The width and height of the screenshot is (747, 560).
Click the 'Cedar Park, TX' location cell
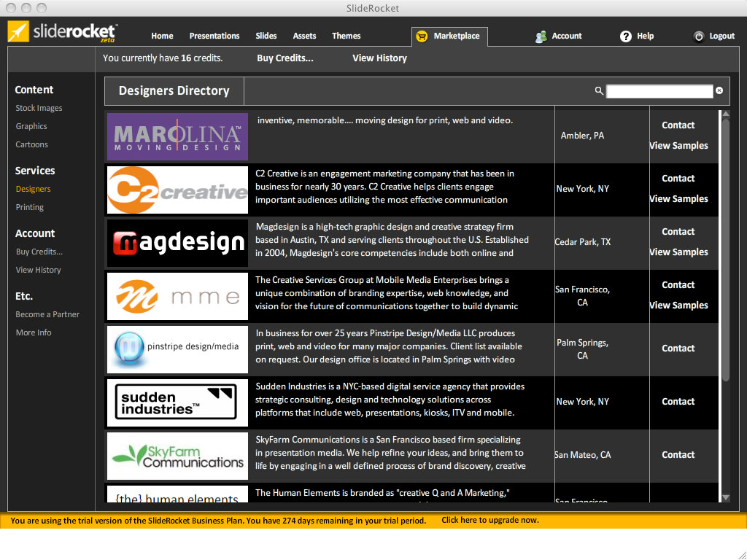point(583,242)
